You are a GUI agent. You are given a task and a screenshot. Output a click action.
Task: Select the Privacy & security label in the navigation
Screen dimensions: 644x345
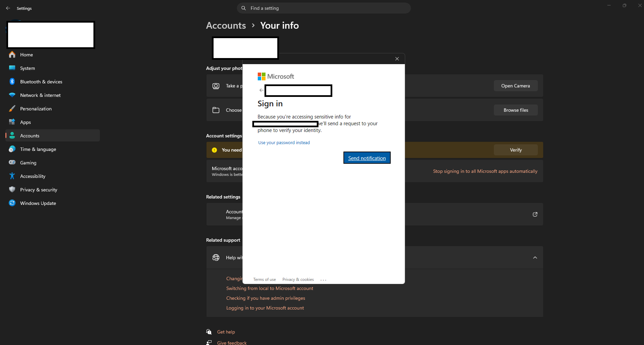[x=39, y=190]
